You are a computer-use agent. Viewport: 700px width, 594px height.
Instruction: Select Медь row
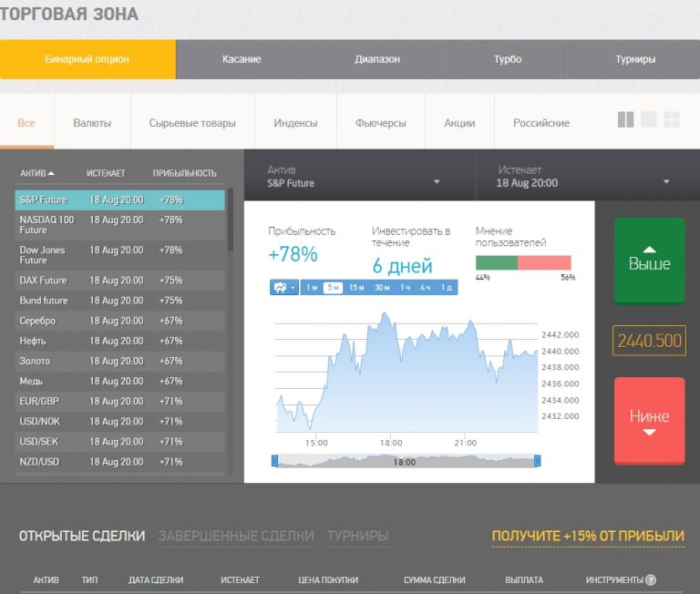pyautogui.click(x=119, y=381)
